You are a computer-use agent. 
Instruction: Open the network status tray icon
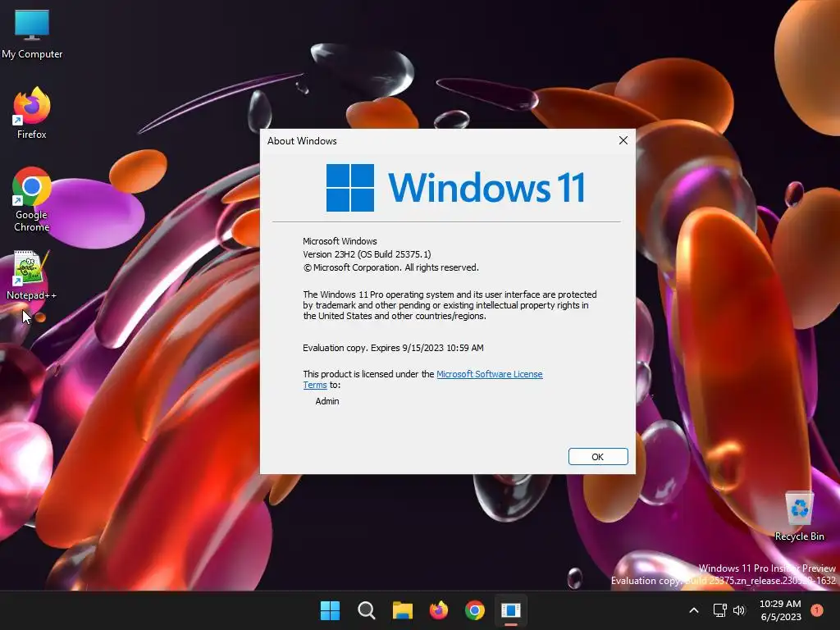click(x=720, y=610)
